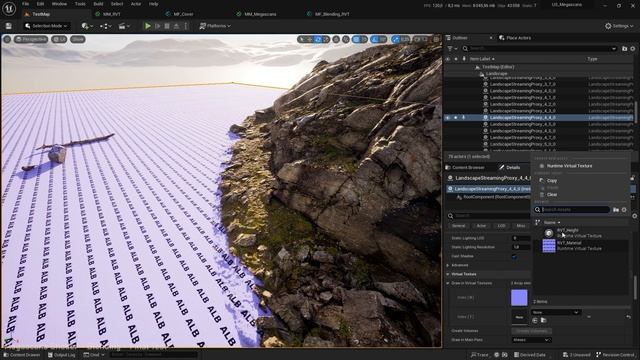This screenshot has width=640, height=360.
Task: Start Play in Editor with green play button
Action: [x=147, y=26]
